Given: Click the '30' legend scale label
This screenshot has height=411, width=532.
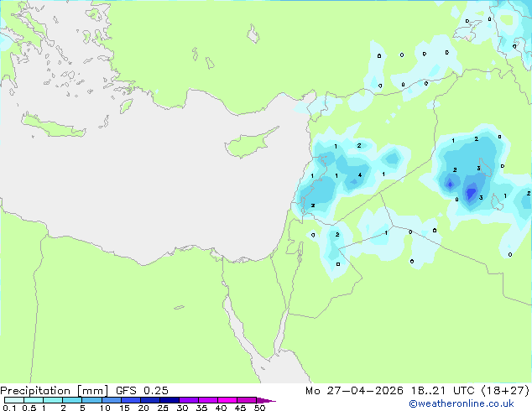Looking at the screenshot, I should [182, 408].
